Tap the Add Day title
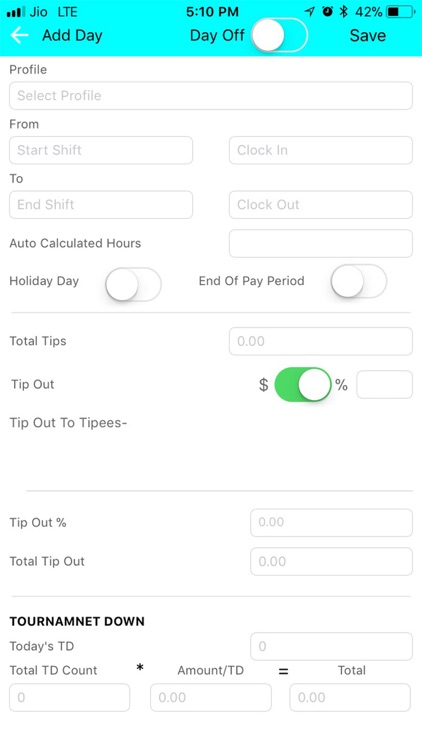 72,35
